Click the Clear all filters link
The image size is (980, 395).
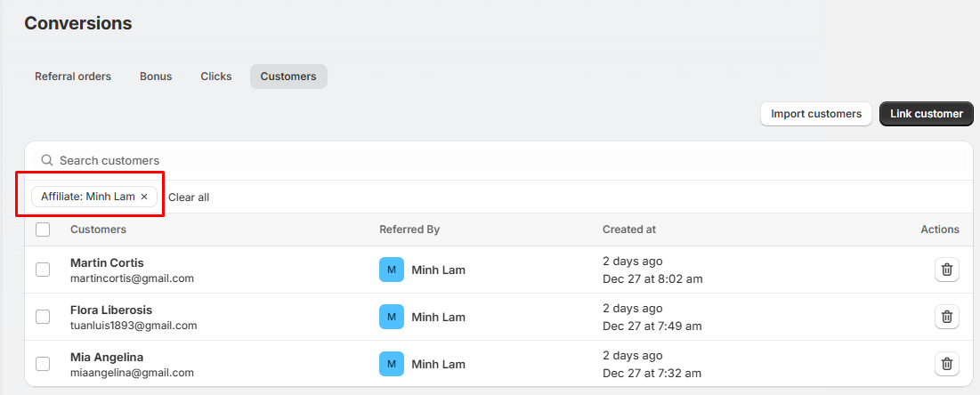[x=189, y=197]
